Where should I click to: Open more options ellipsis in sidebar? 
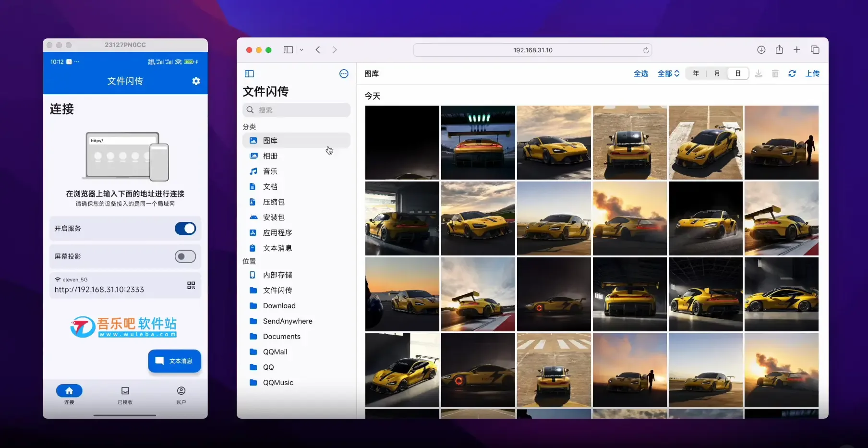[344, 73]
